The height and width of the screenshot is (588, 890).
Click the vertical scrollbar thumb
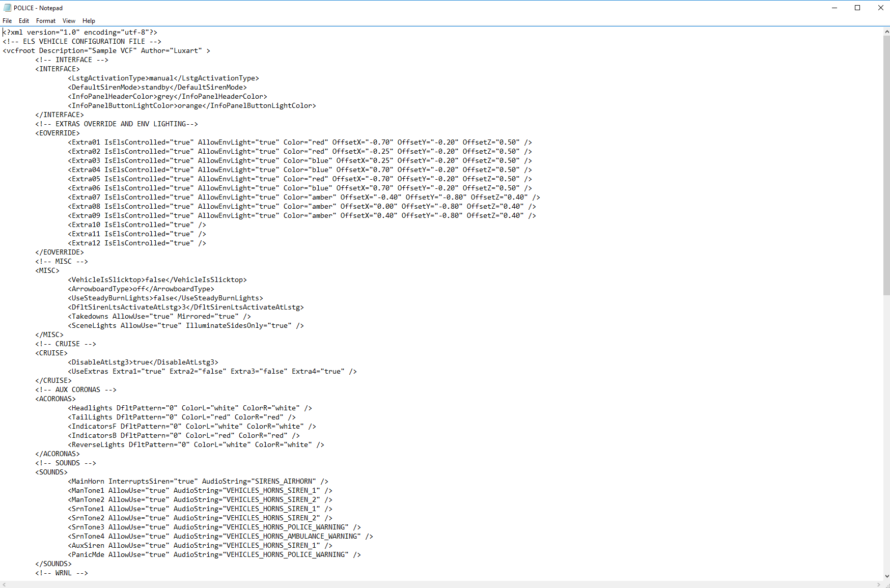tap(886, 164)
